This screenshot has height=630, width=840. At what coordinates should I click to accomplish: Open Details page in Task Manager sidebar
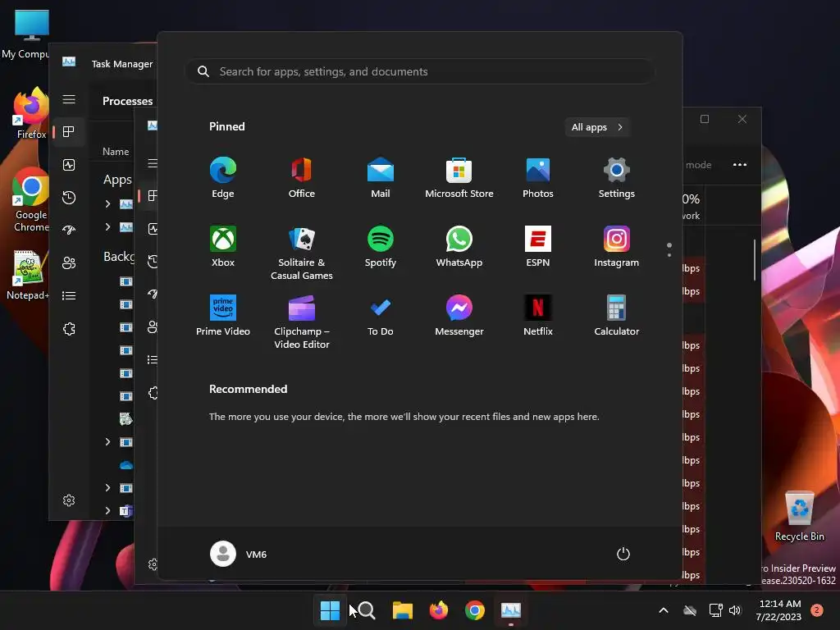coord(69,295)
